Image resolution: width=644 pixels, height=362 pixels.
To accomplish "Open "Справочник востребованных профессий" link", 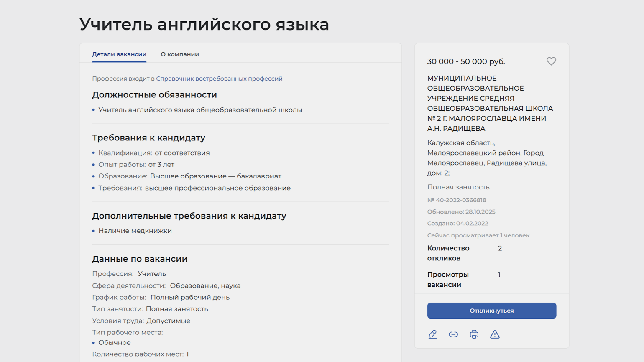I will [219, 79].
